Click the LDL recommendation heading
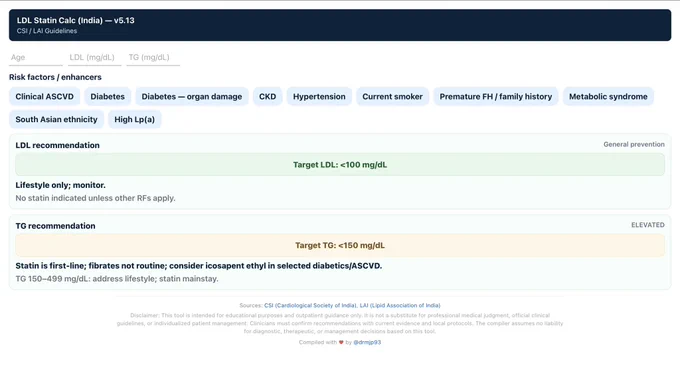The height and width of the screenshot is (377, 680). click(58, 145)
